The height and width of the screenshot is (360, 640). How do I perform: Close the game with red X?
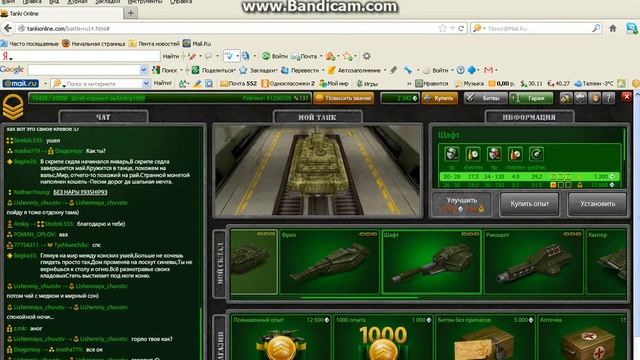click(x=627, y=97)
